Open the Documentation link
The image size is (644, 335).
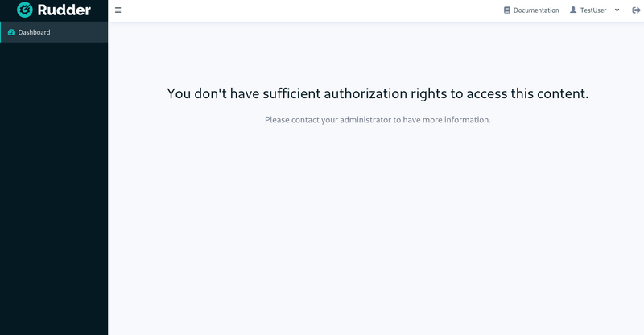pyautogui.click(x=531, y=10)
